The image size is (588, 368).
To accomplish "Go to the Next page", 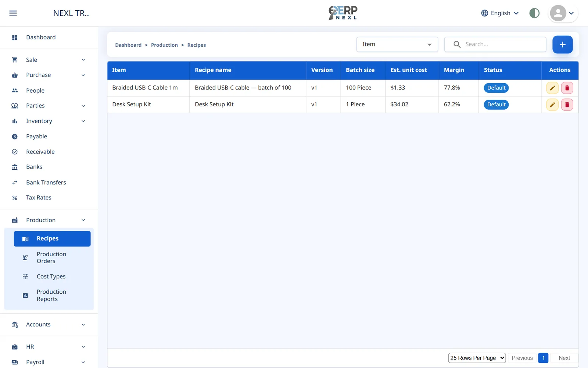I will [564, 358].
